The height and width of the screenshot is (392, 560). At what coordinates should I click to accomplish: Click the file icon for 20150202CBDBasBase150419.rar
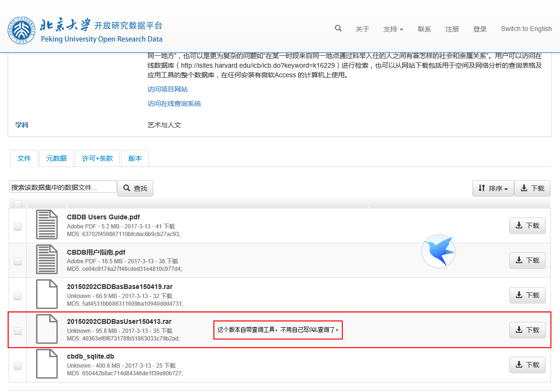coord(46,294)
